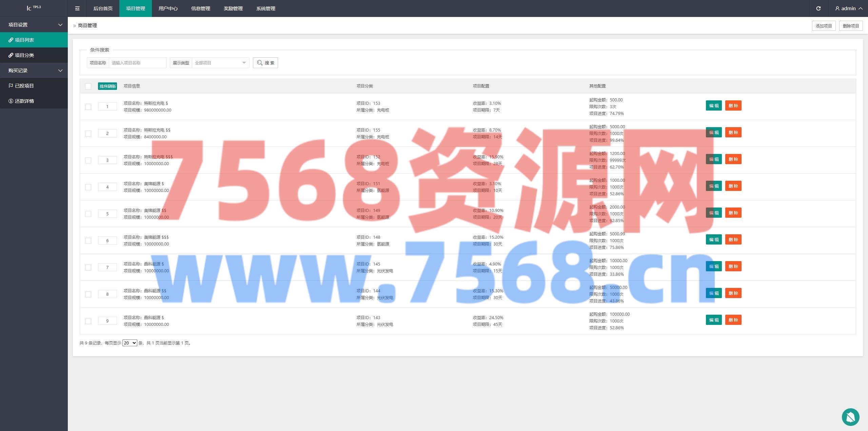Click the refresh icon in top bar
868x431 pixels.
818,8
